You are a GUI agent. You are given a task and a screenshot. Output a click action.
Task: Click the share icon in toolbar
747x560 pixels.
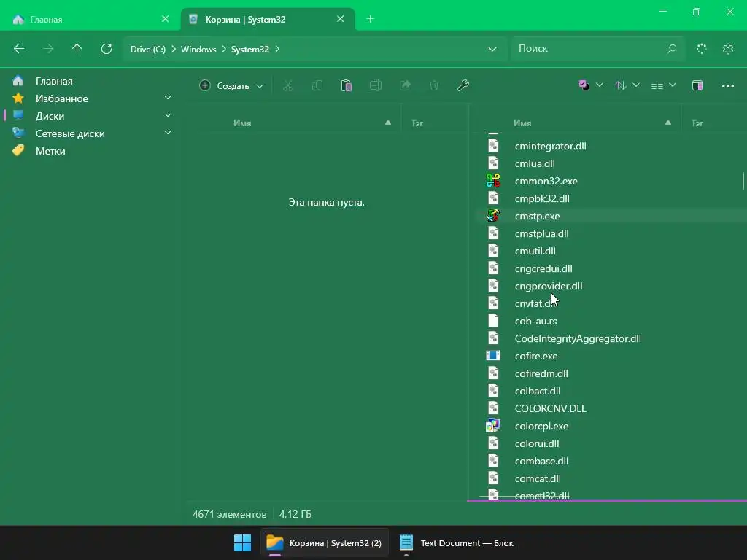[405, 86]
